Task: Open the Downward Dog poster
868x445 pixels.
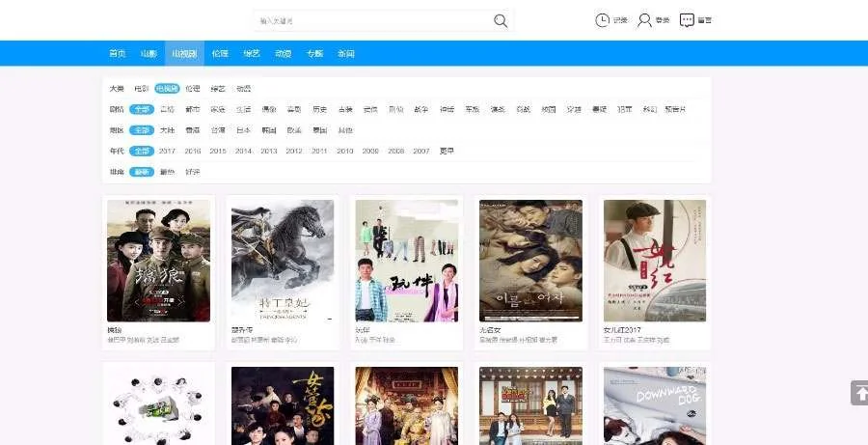Action: tap(654, 405)
